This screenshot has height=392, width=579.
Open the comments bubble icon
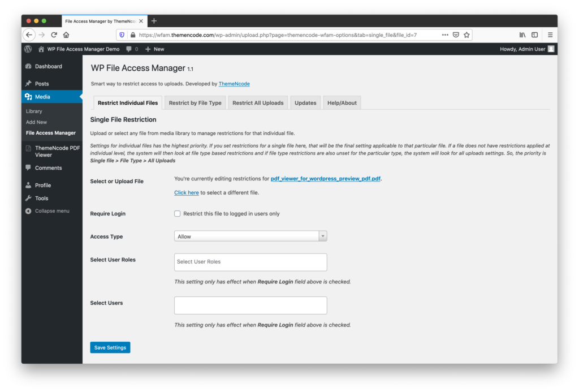(x=128, y=49)
